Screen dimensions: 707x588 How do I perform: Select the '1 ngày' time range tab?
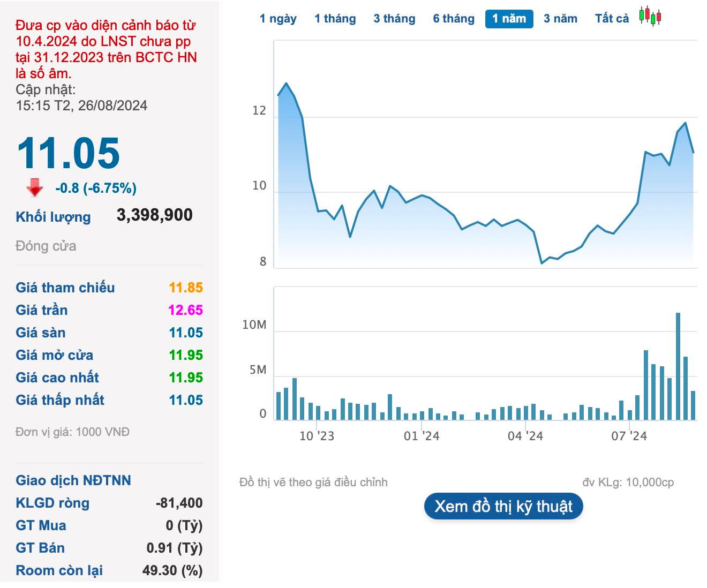point(278,19)
